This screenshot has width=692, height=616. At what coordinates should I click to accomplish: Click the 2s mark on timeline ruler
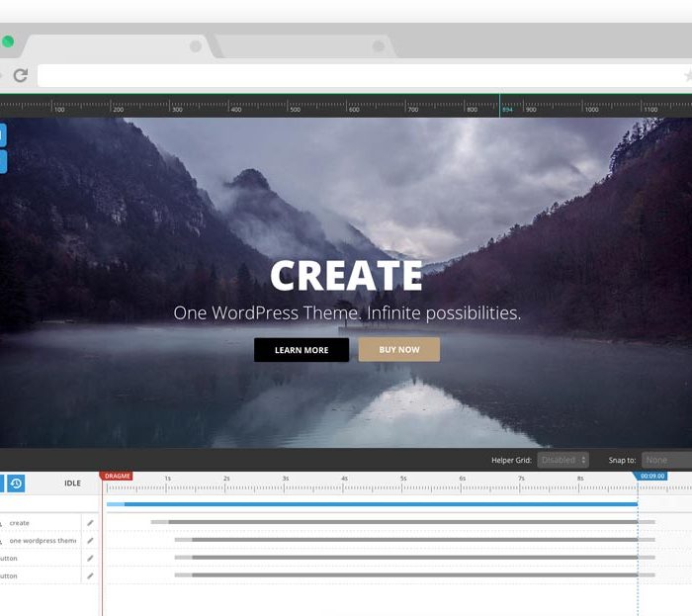[226, 479]
